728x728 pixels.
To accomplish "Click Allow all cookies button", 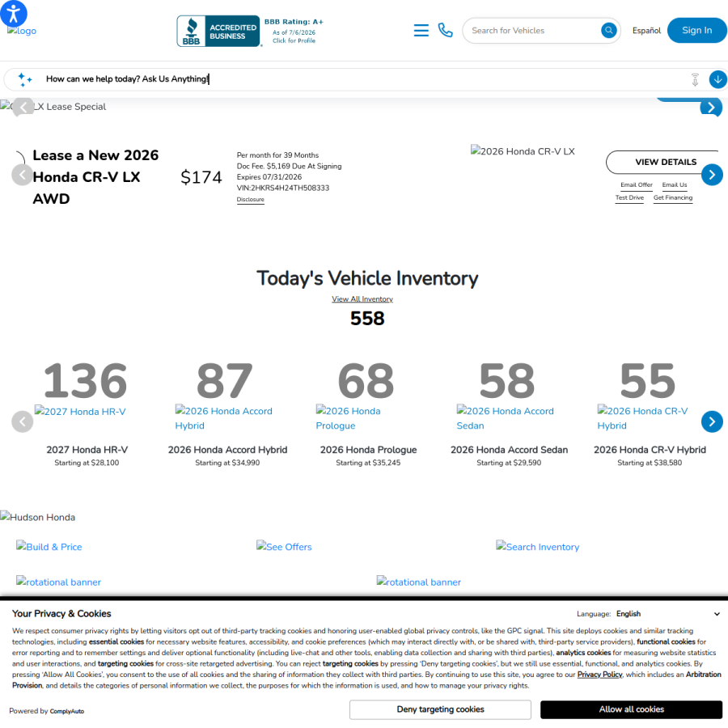I will [x=631, y=710].
